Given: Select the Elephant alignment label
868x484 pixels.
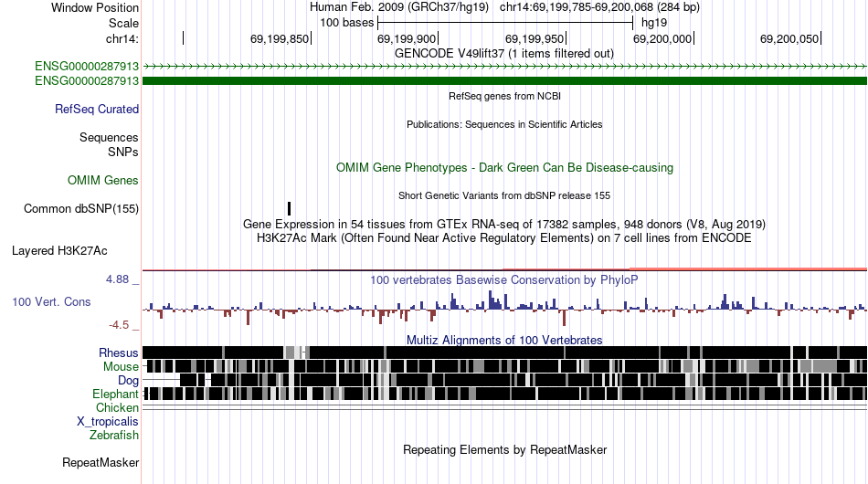Looking at the screenshot, I should point(115,394).
